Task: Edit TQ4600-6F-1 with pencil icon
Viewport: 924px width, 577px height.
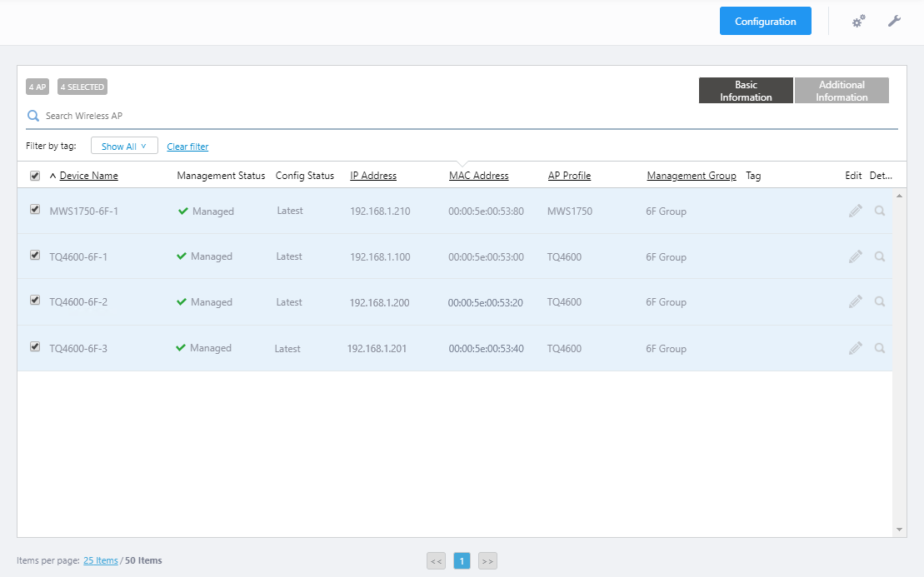Action: pos(855,256)
